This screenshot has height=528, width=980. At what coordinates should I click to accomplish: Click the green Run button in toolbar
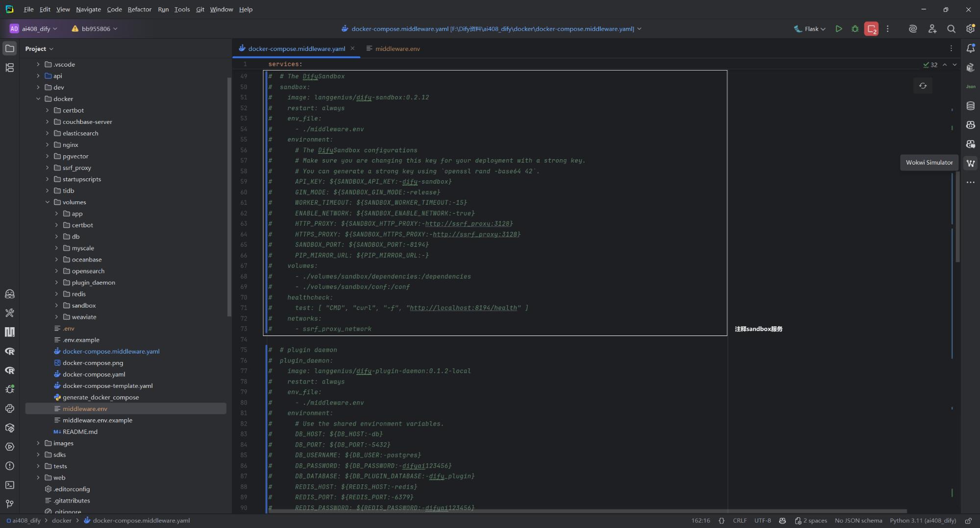click(838, 29)
